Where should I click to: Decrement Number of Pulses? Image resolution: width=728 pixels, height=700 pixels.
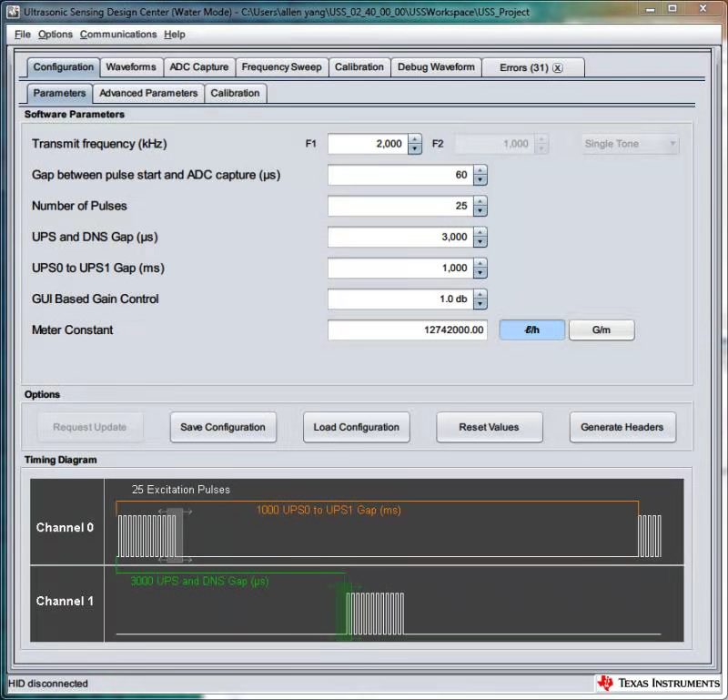480,211
